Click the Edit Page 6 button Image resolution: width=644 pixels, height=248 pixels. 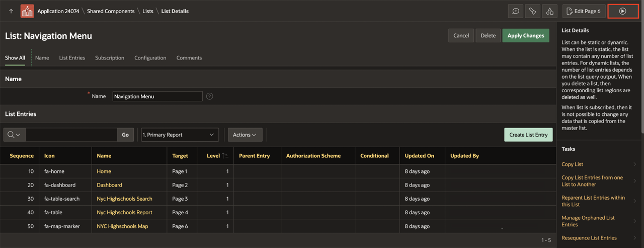[x=584, y=11]
